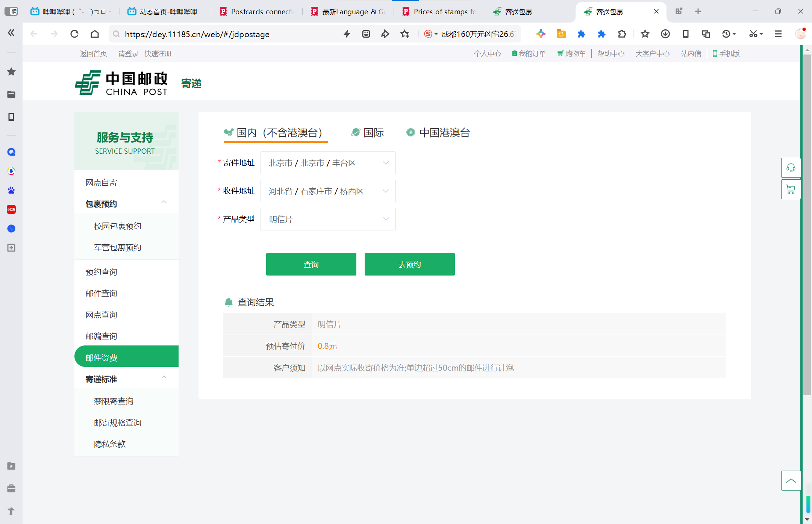This screenshot has height=524, width=812.
Task: Click the back-to-top arrow button
Action: coord(791,480)
